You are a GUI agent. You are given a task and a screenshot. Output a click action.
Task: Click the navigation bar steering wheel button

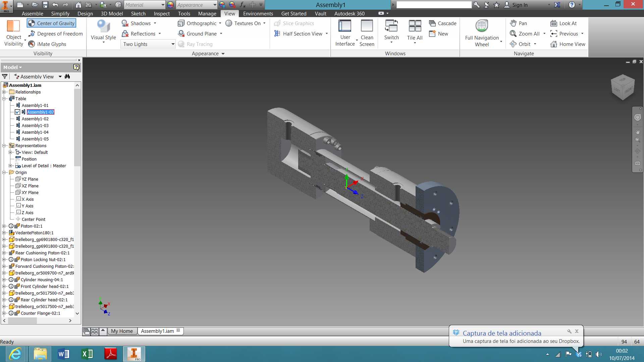click(637, 117)
